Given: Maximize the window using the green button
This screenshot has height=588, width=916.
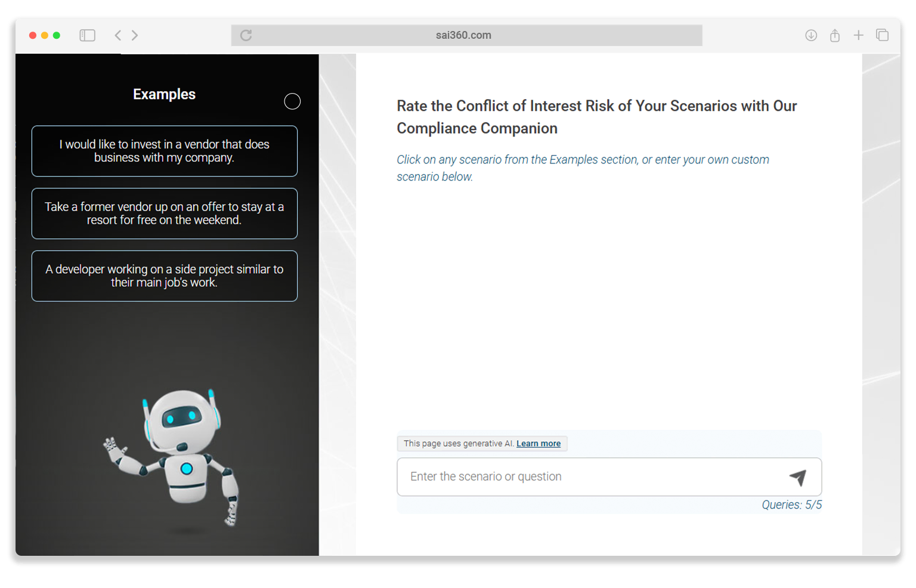Looking at the screenshot, I should click(57, 36).
